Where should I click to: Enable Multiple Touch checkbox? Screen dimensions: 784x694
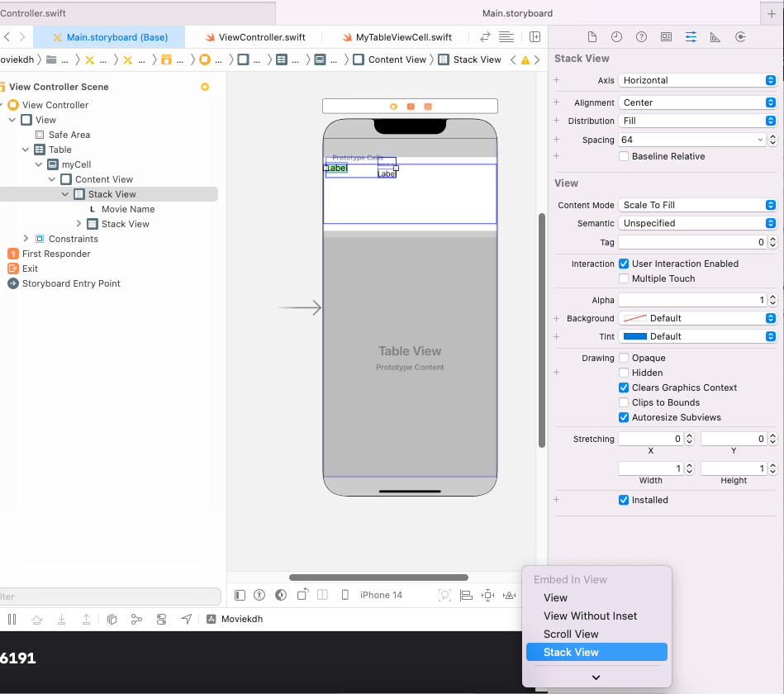(624, 278)
